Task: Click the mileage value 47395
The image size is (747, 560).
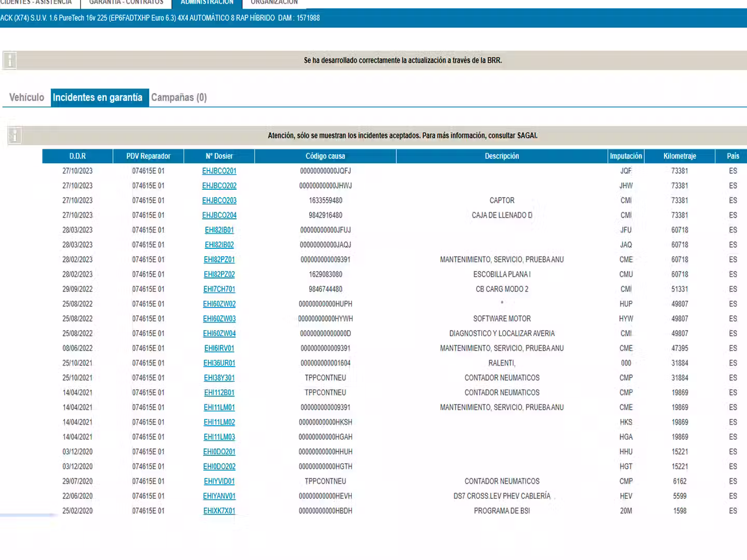Action: (680, 348)
